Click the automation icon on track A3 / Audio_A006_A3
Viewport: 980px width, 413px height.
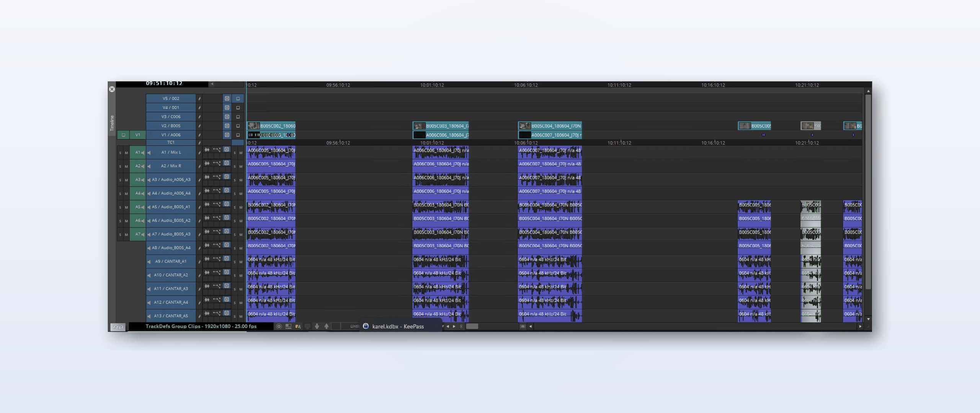217,177
